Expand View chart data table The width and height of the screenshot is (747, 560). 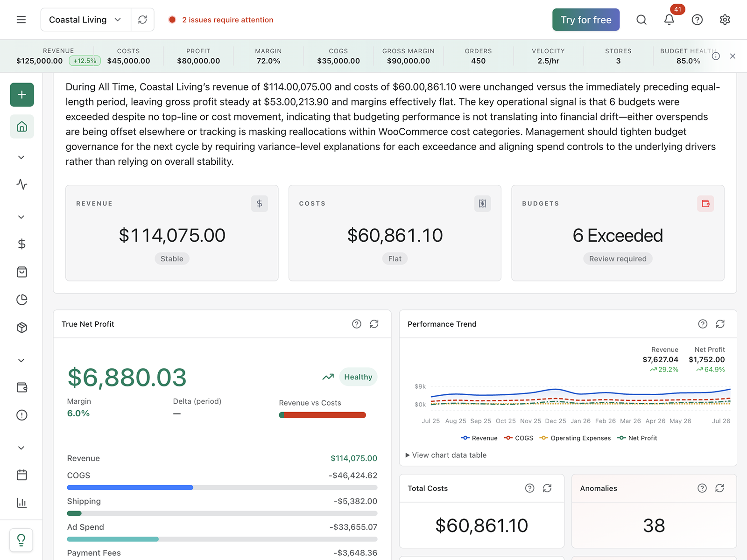pos(446,455)
